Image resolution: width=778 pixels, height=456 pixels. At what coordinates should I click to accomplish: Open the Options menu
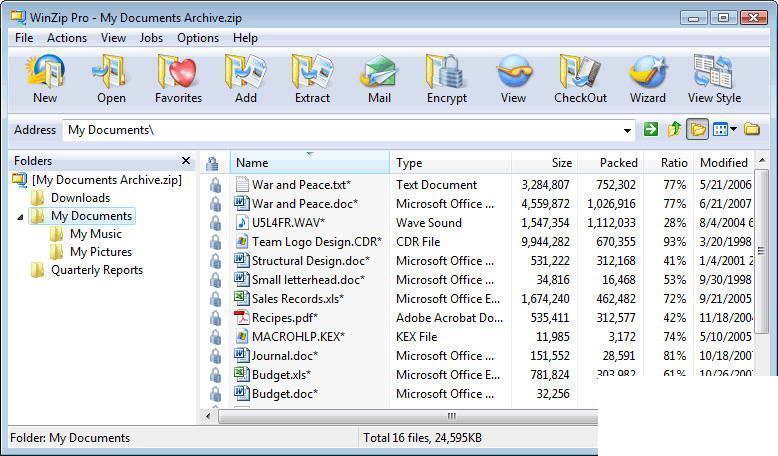point(198,38)
